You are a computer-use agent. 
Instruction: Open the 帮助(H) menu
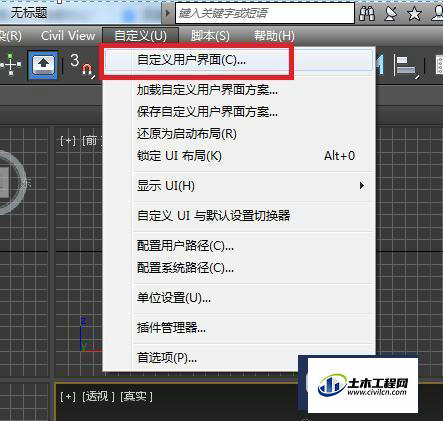tap(274, 35)
